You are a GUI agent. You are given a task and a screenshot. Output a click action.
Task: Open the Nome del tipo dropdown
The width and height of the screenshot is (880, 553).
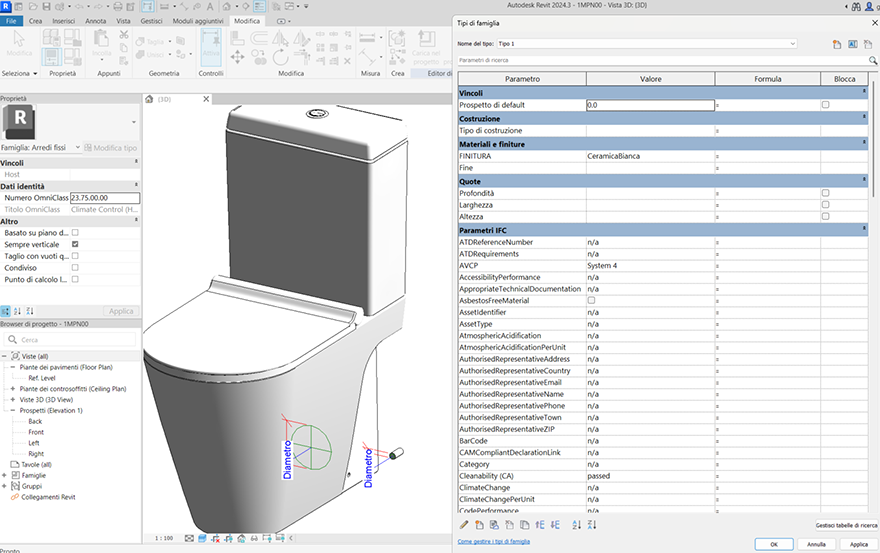coord(792,44)
